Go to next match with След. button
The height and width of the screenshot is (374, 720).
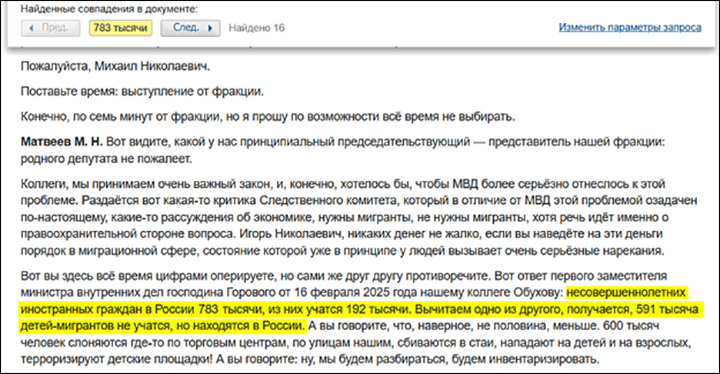pos(190,28)
